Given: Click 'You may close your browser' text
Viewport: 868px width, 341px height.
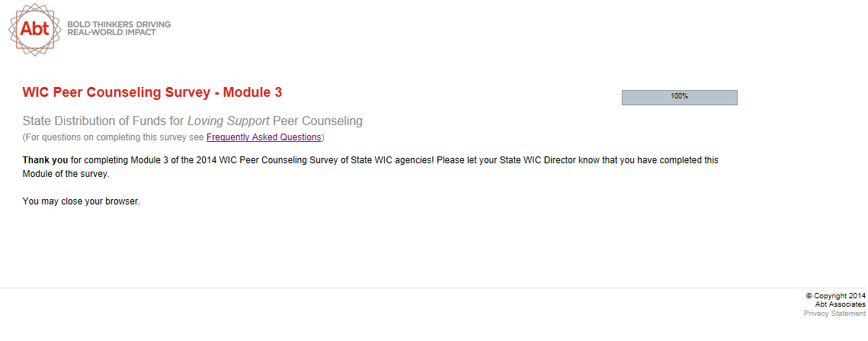Looking at the screenshot, I should 82,202.
